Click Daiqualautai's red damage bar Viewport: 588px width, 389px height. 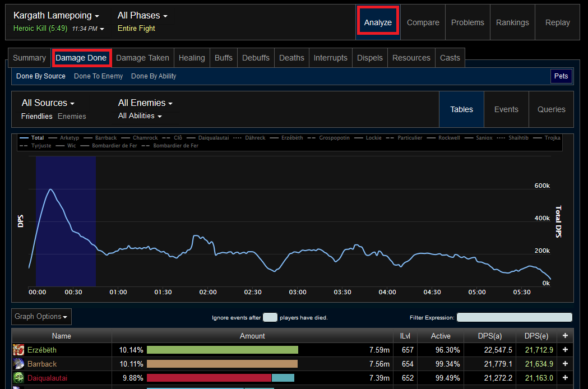209,378
